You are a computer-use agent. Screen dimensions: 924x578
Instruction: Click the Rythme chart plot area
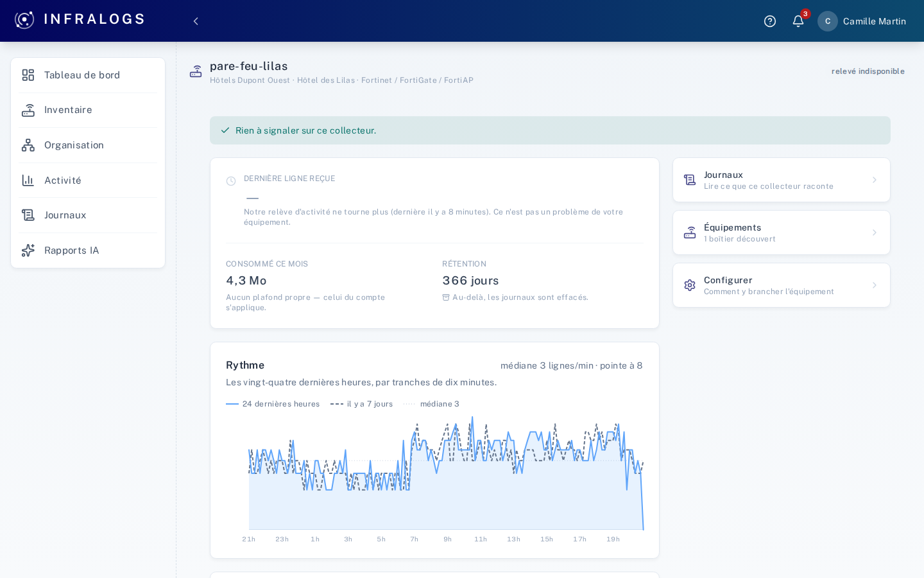(446, 473)
